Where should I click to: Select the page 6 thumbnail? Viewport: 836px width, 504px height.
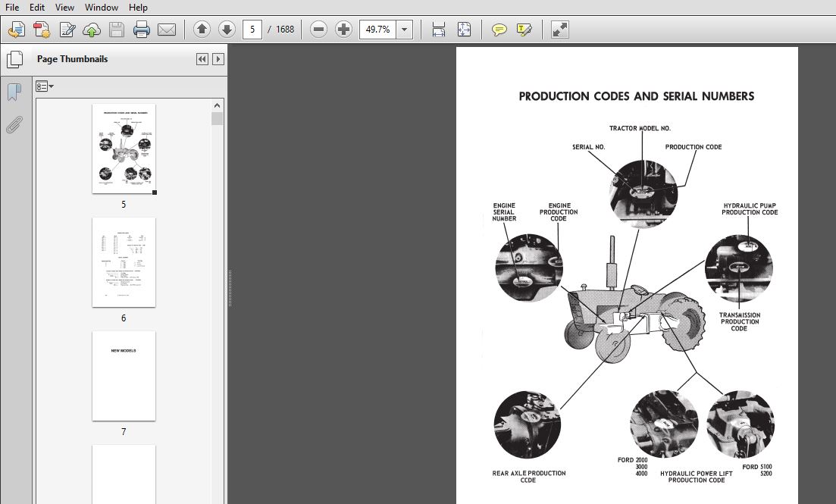coord(124,262)
